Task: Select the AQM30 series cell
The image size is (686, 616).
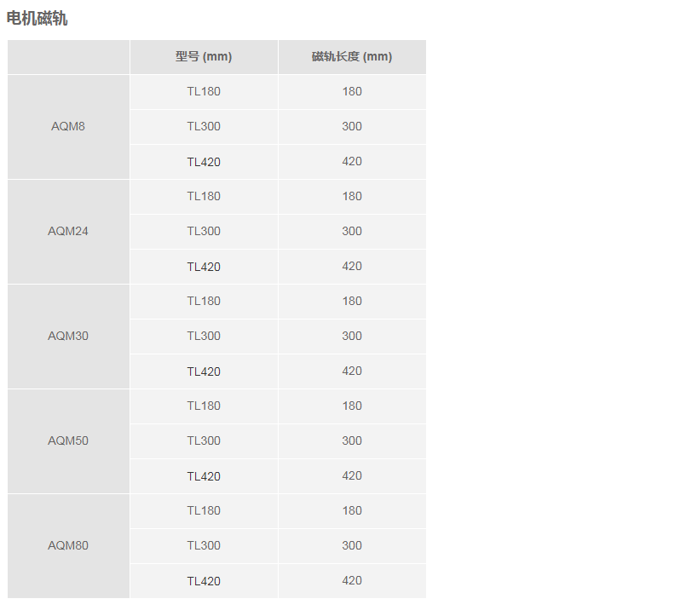Action: [68, 337]
